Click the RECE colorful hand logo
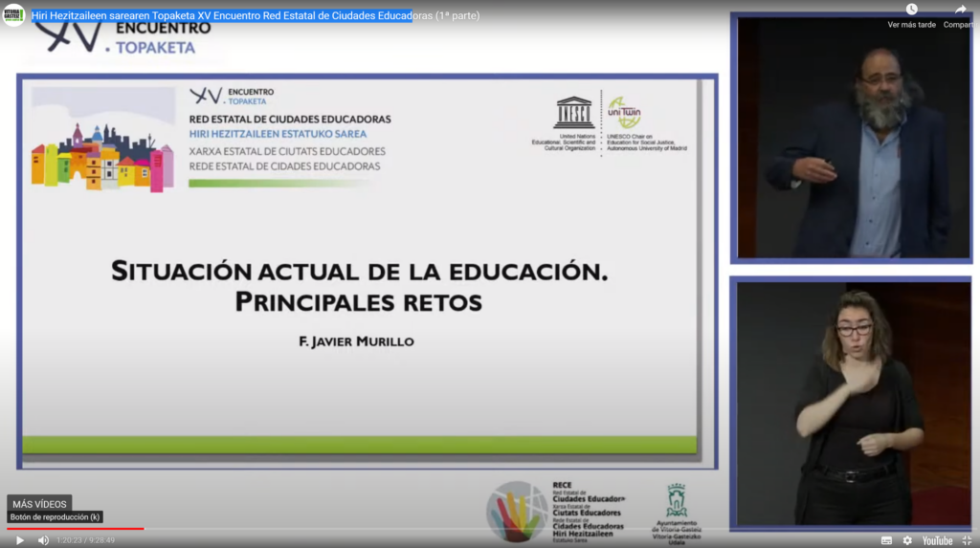Screen dimensions: 980x548 tap(516, 511)
